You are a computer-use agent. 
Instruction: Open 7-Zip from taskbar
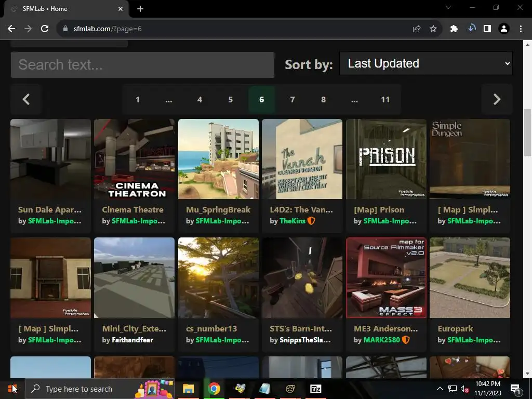pyautogui.click(x=316, y=389)
